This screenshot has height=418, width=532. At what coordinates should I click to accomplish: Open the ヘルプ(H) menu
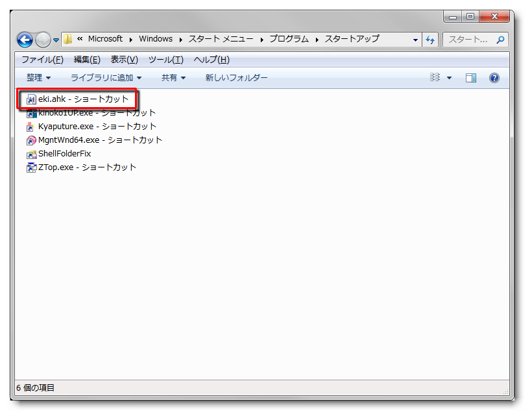212,60
